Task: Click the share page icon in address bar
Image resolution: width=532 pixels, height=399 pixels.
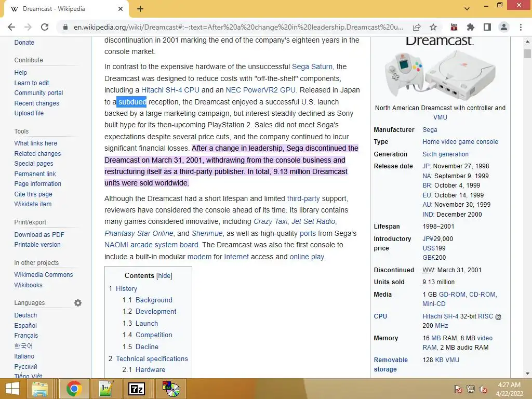Action: point(417,27)
